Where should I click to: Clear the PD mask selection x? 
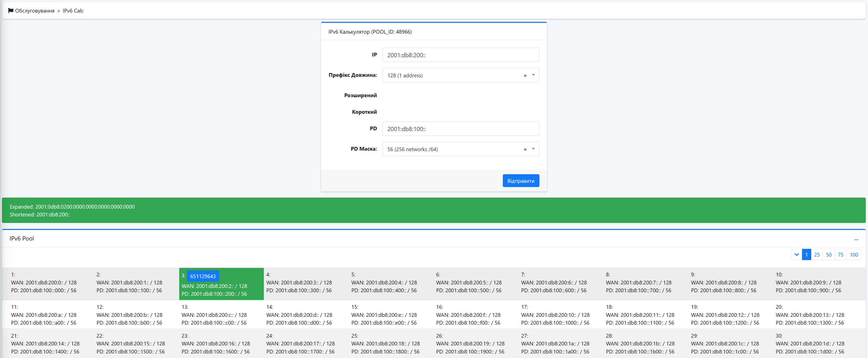tap(525, 149)
